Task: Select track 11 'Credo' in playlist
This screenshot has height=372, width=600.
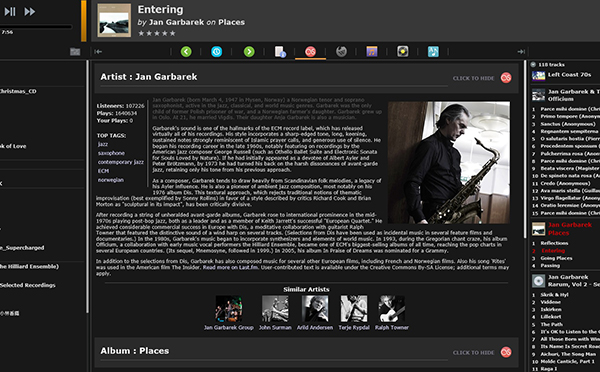Action: [565, 183]
